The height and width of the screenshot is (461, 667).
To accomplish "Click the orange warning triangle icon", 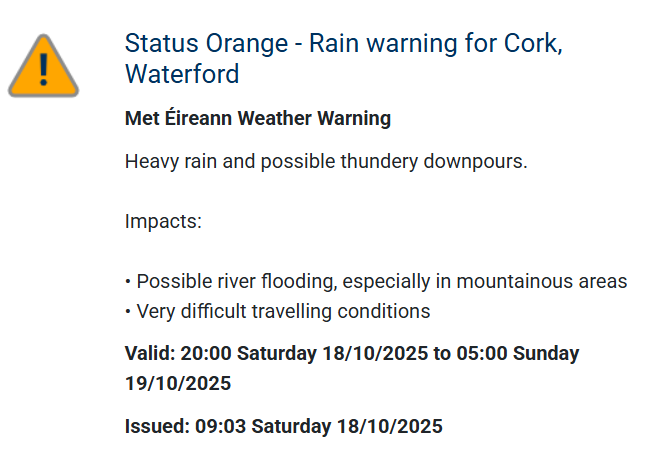I will (43, 66).
